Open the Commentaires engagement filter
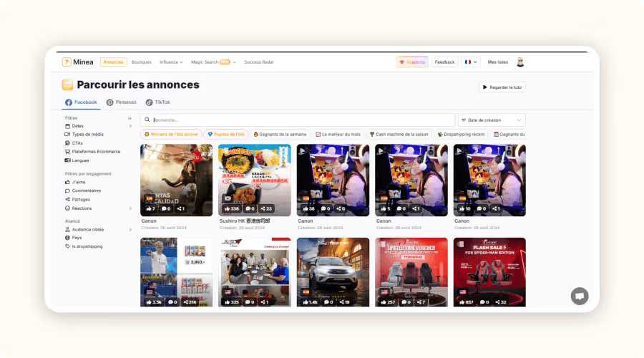 [82, 190]
